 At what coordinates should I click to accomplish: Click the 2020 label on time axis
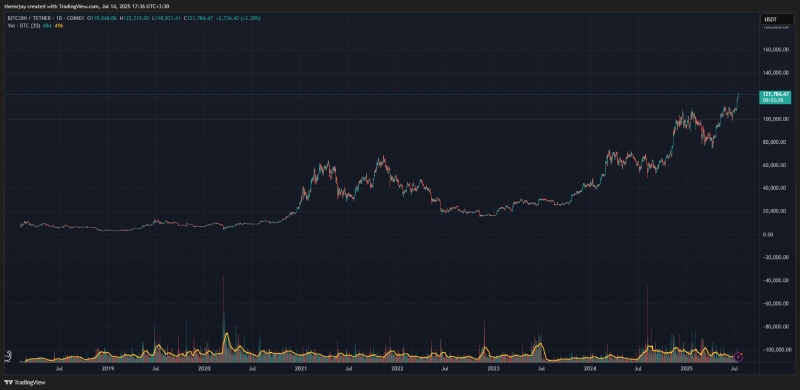[x=204, y=368]
